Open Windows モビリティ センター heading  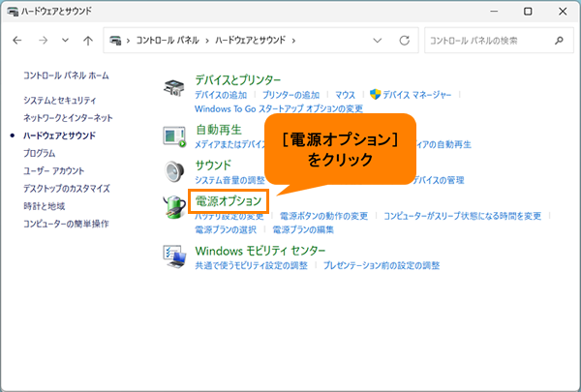coord(260,251)
